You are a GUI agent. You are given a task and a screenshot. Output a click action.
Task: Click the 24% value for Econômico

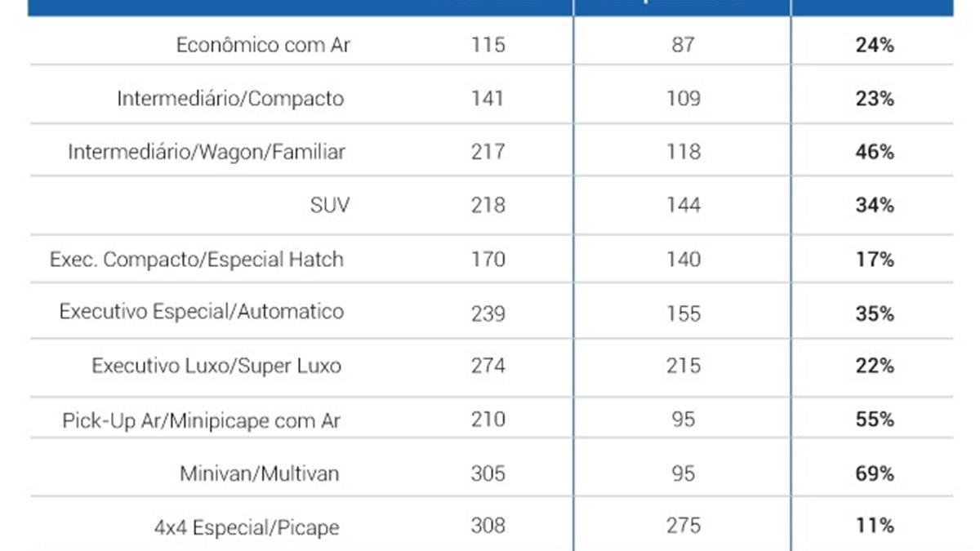(875, 45)
